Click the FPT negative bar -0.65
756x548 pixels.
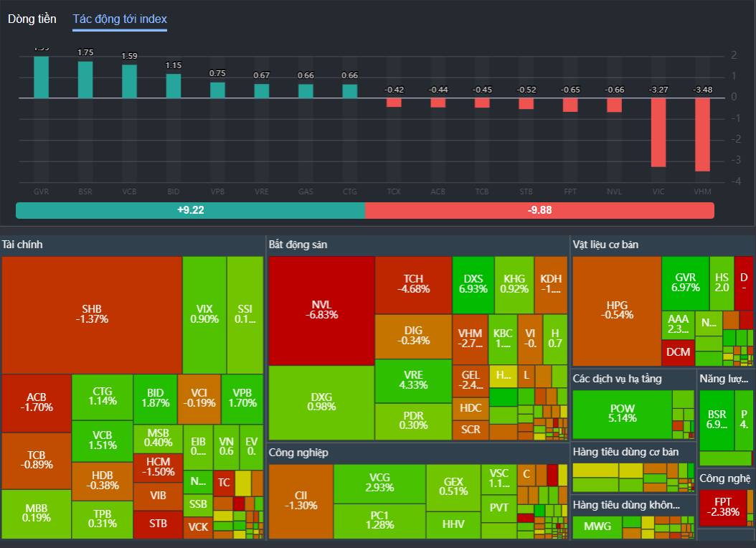tap(570, 105)
